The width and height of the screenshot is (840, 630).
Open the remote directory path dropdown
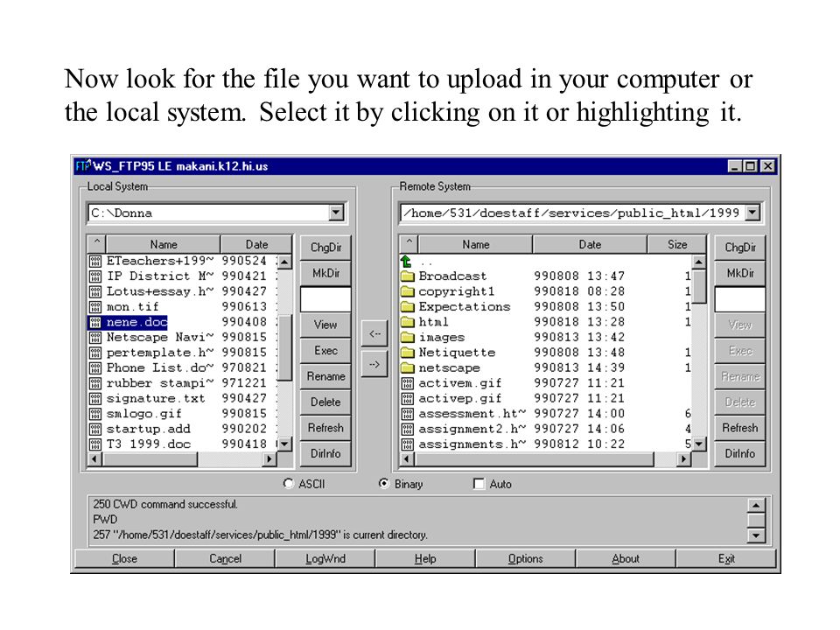coord(752,213)
